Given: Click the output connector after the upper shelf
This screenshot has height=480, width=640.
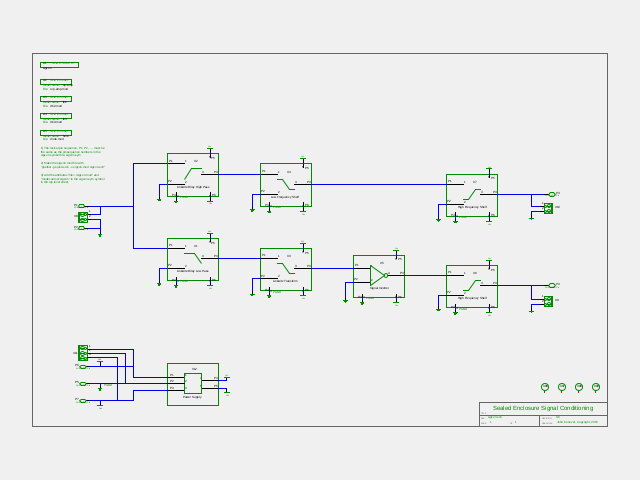Looking at the screenshot, I should coord(548,209).
